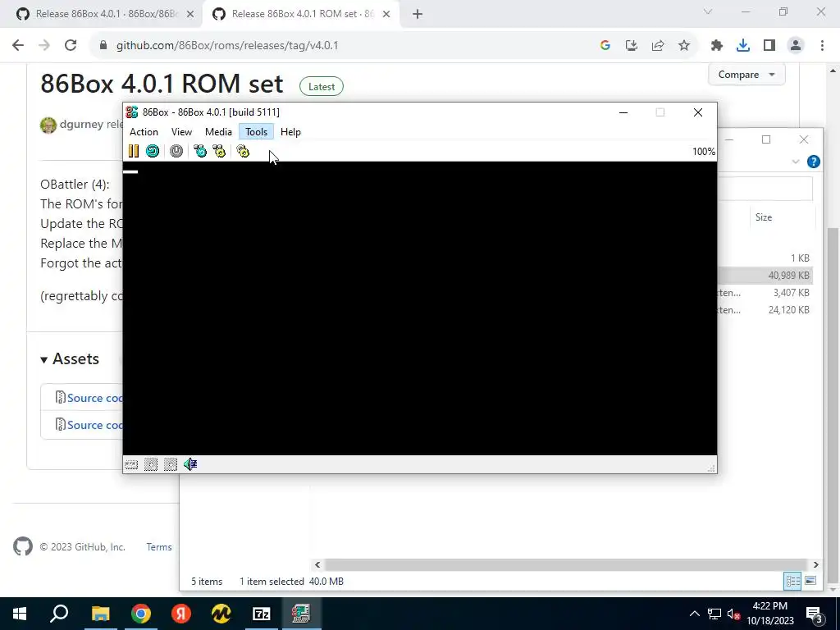Click the 100% speed indicator in 86Box
The height and width of the screenshot is (630, 840).
(703, 152)
